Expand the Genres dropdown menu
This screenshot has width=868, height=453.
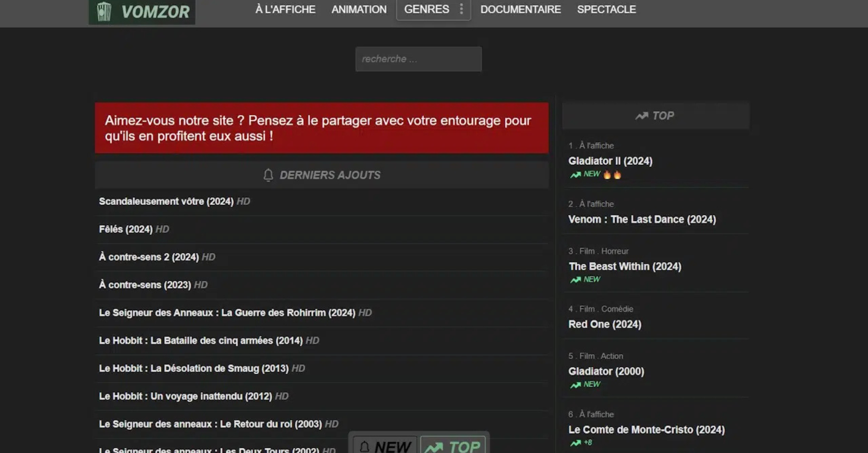click(426, 9)
